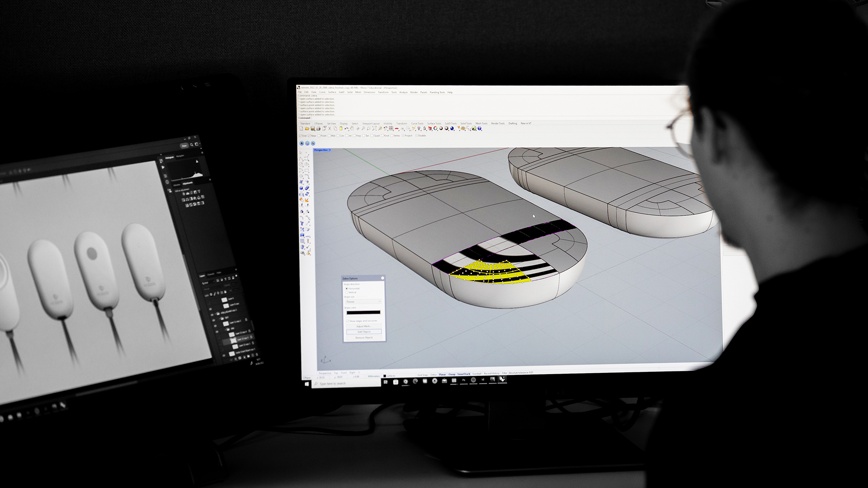Select the Vertical stripe direction radio
Screen dimensions: 868x488
point(347,292)
